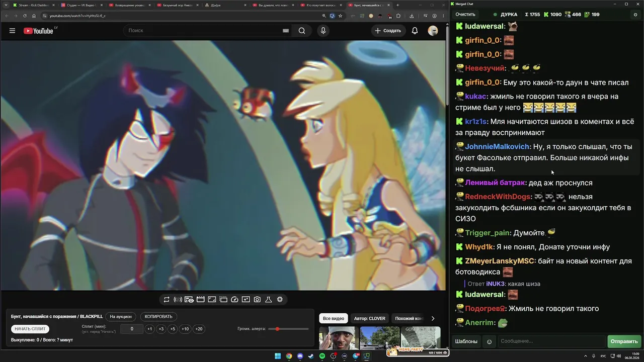Select the Все видео filter chip
This screenshot has width=644, height=362.
[x=334, y=318]
